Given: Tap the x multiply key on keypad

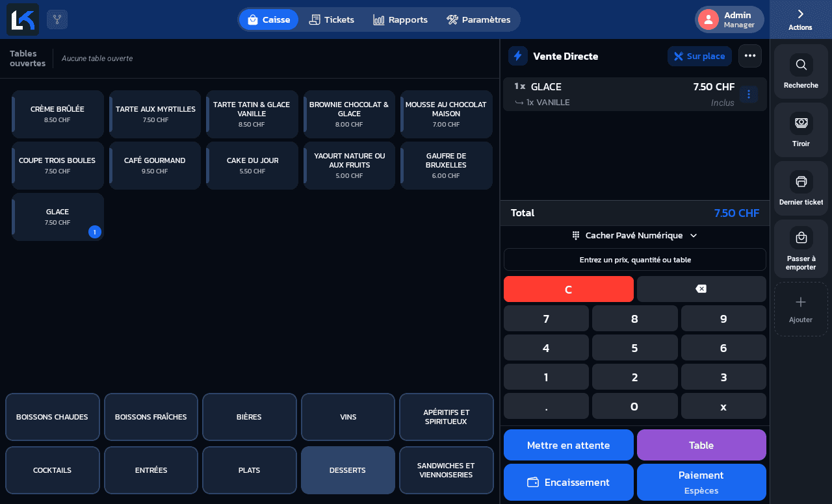Looking at the screenshot, I should point(723,407).
